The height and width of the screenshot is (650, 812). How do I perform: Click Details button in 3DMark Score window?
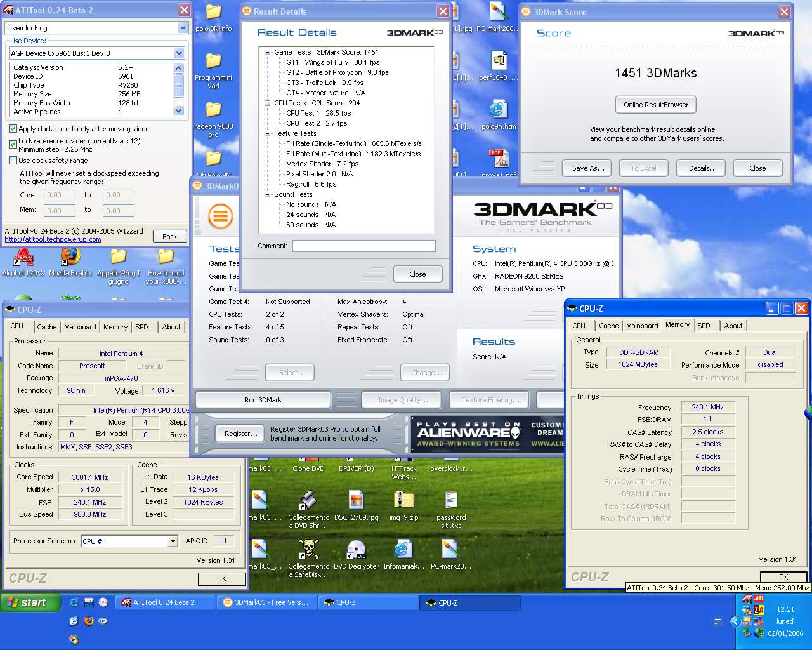click(702, 168)
